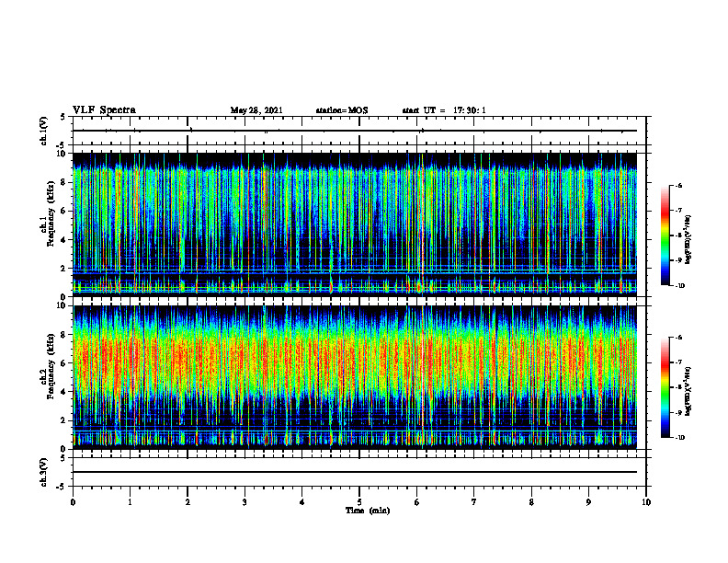728x563 pixels.
Task: Click time axis tick label "7"
Action: [474, 502]
